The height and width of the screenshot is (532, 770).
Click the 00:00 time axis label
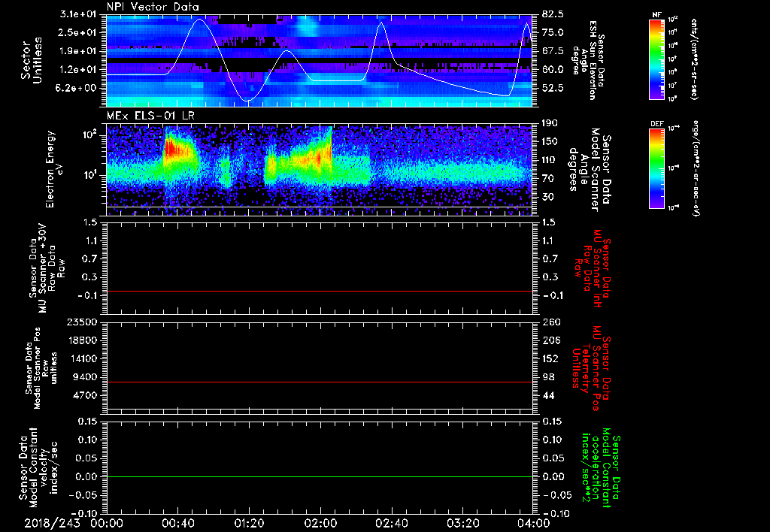click(107, 523)
